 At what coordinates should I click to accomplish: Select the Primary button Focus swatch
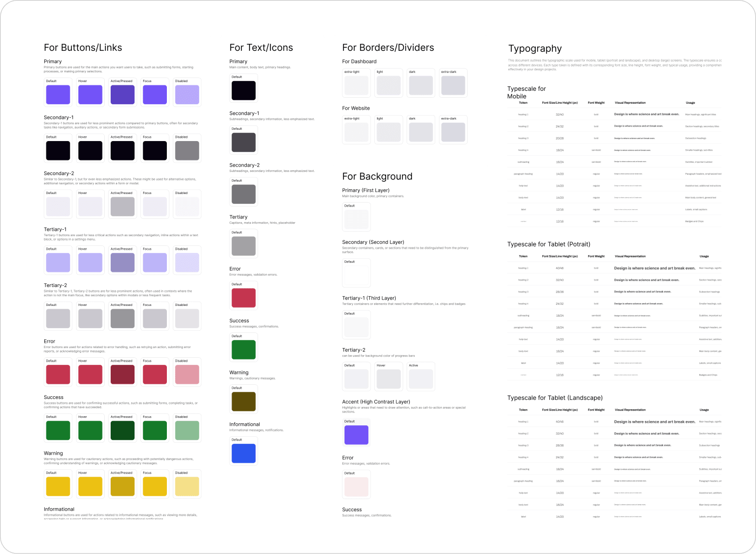coord(155,95)
